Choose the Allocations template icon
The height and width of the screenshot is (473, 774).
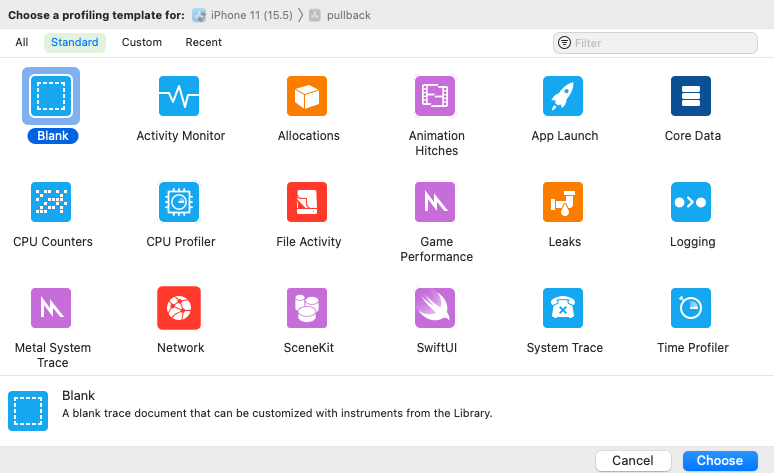(x=307, y=96)
